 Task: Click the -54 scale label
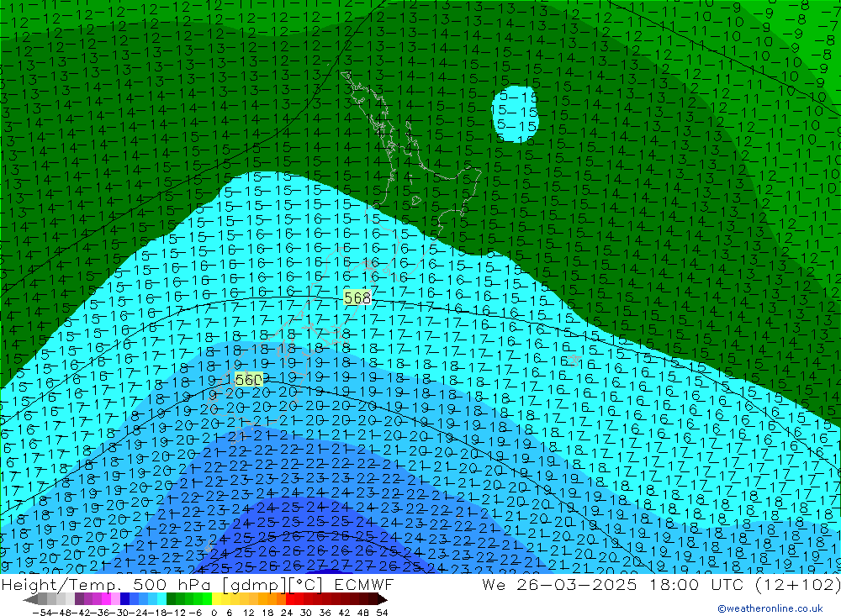(42, 613)
